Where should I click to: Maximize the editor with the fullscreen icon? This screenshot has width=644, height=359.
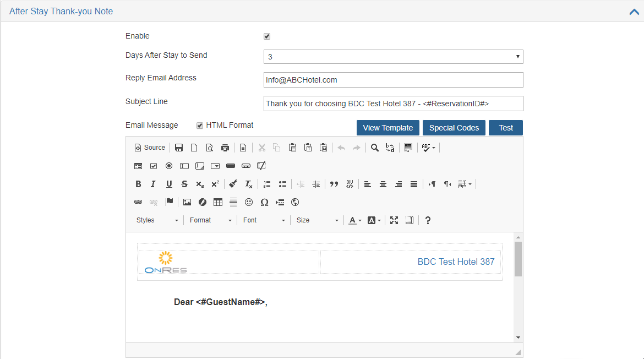pyautogui.click(x=394, y=220)
